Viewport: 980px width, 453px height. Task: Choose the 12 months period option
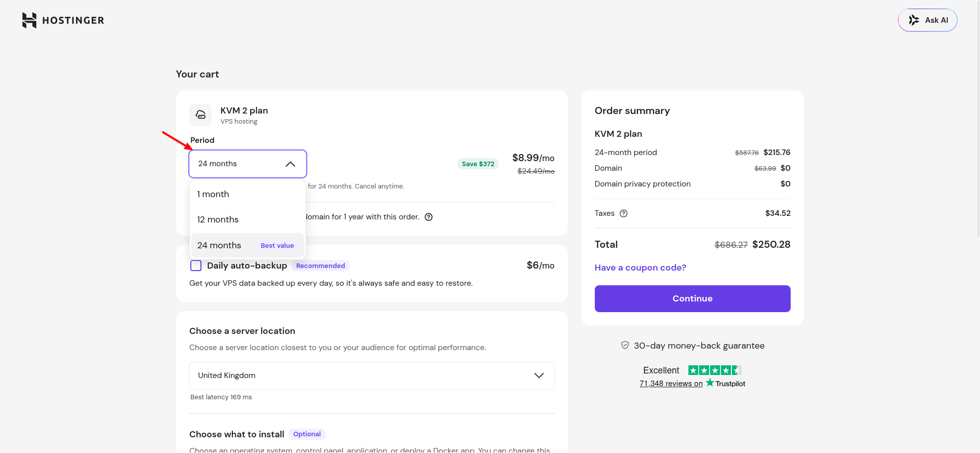coord(248,219)
